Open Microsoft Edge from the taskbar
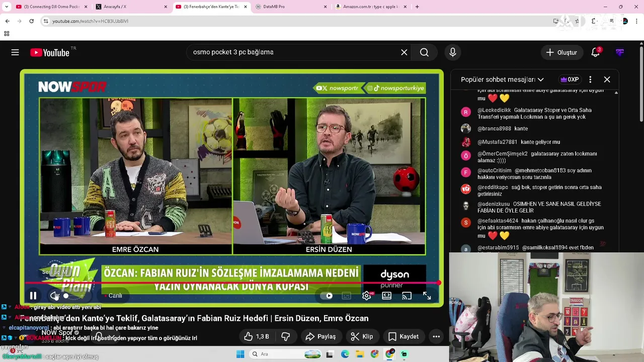The image size is (644, 362). pyautogui.click(x=345, y=354)
